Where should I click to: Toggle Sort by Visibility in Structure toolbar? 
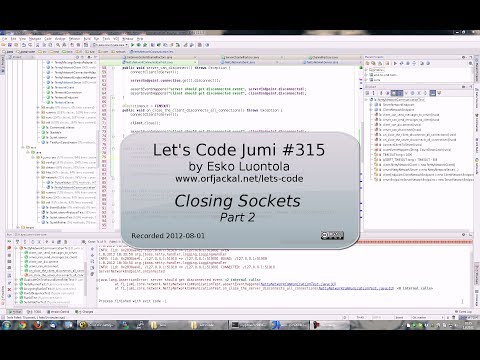click(367, 93)
